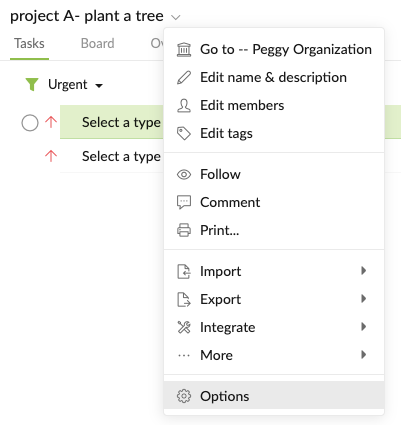Toggle the task completion circle in first row
Image resolution: width=401 pixels, height=425 pixels.
click(x=30, y=123)
